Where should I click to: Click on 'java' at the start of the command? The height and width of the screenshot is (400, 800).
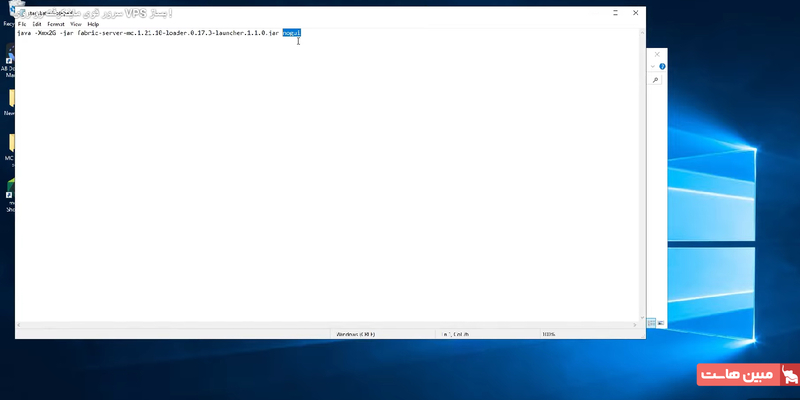pyautogui.click(x=24, y=33)
